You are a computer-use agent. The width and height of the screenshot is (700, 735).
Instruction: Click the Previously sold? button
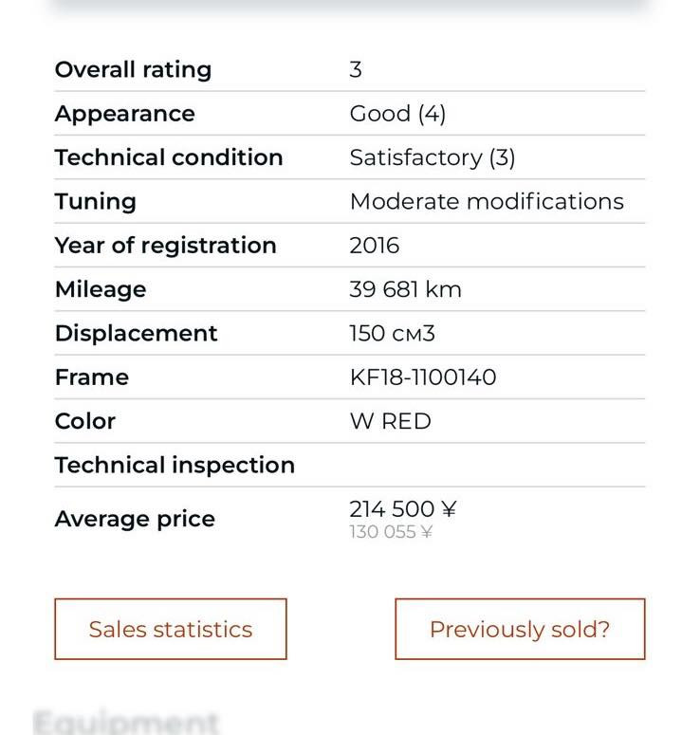tap(520, 629)
